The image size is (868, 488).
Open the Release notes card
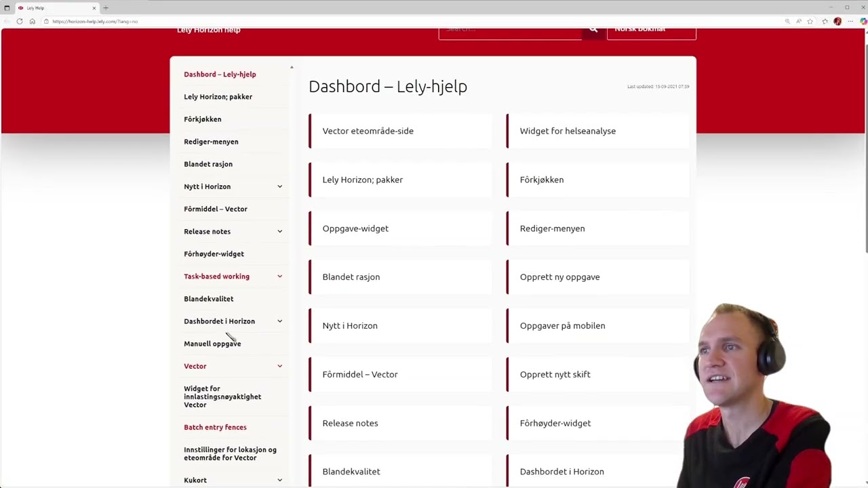[x=400, y=423]
